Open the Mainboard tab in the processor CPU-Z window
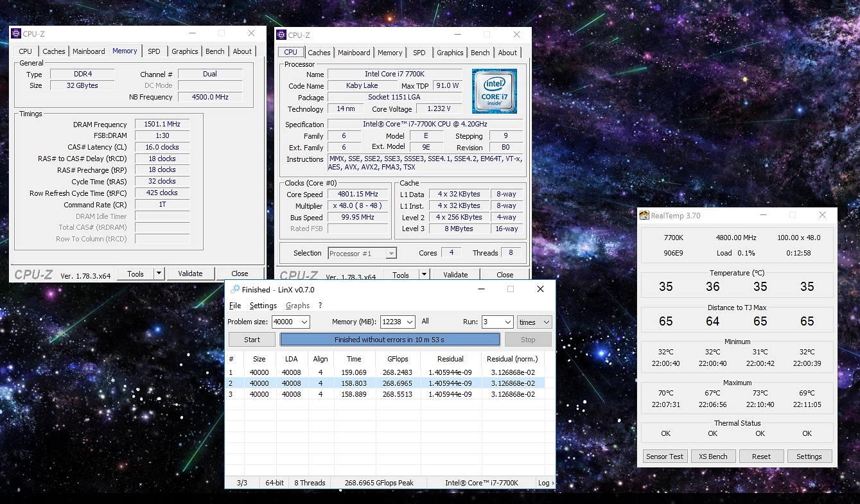The height and width of the screenshot is (504, 860). click(x=354, y=53)
